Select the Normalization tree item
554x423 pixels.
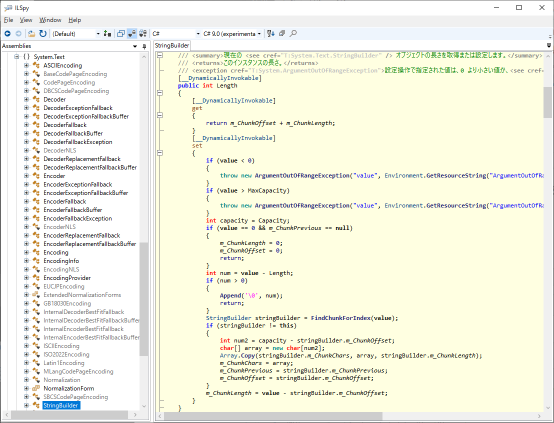pos(62,380)
